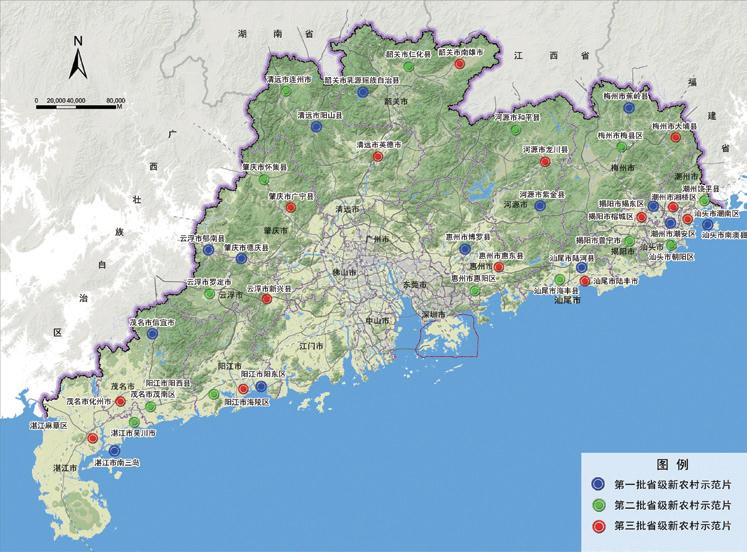Click the 清远市连州市 label text

288,78
